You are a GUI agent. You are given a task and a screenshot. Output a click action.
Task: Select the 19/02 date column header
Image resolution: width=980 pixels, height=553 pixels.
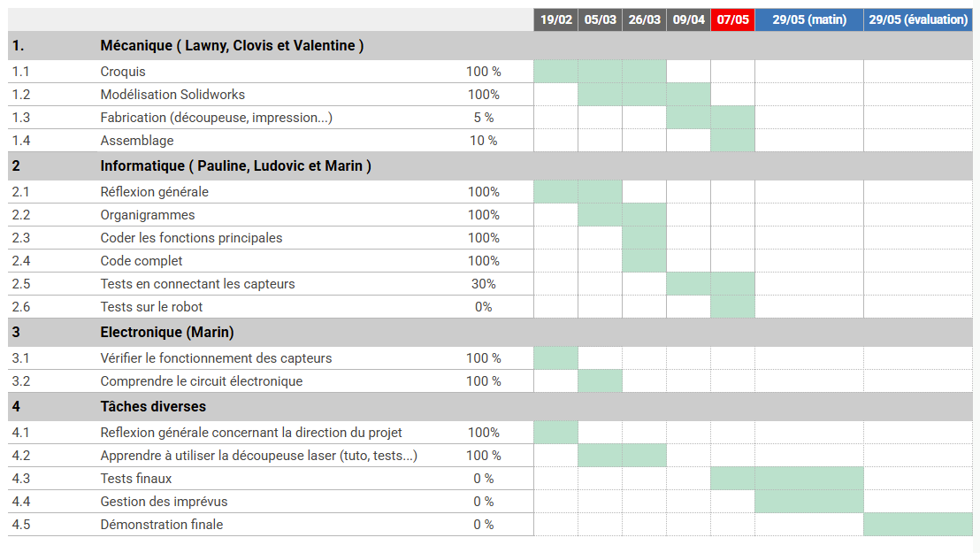pos(555,19)
